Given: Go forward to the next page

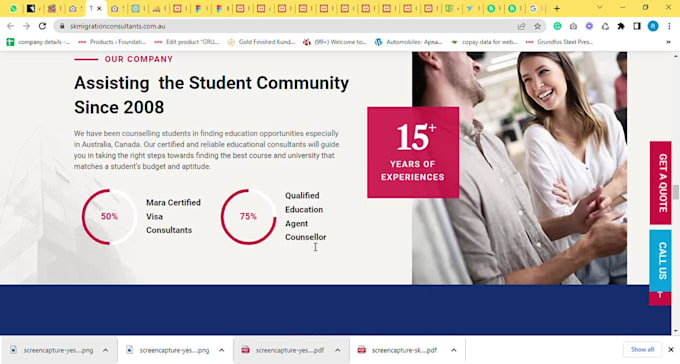Looking at the screenshot, I should click(x=26, y=26).
